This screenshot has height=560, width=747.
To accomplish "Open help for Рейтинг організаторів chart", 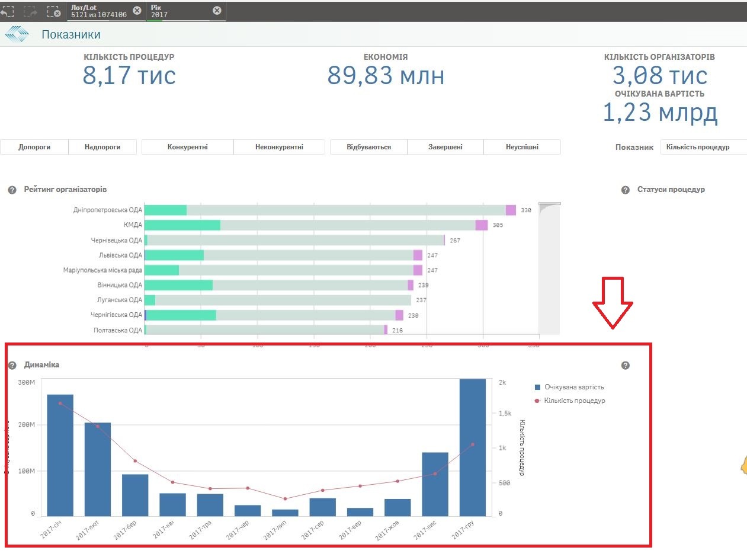I will 11,190.
